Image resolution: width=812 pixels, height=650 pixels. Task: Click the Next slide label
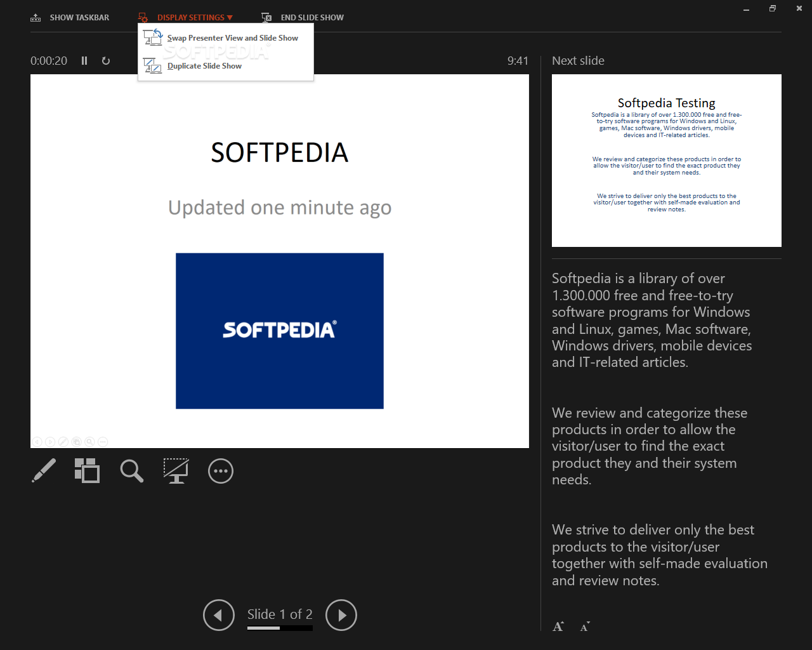tap(578, 61)
